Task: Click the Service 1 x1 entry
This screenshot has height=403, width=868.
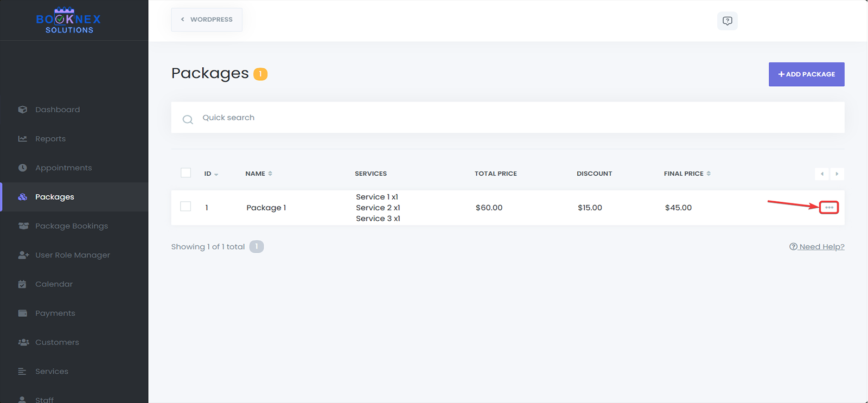Action: [x=377, y=197]
